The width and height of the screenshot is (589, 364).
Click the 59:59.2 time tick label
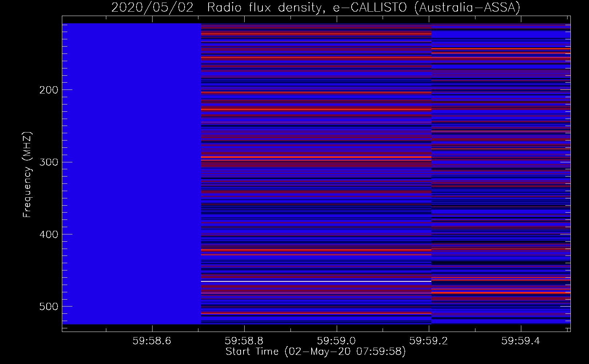(x=429, y=341)
